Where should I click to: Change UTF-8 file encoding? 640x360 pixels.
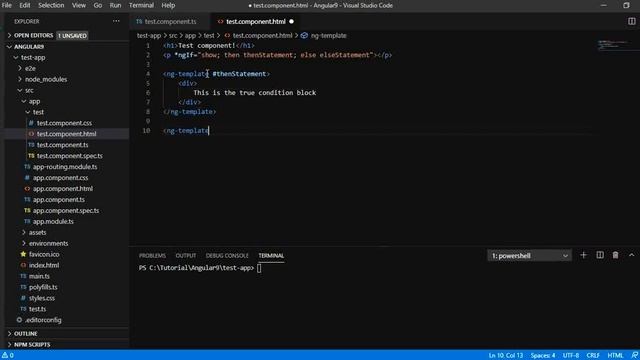point(571,355)
